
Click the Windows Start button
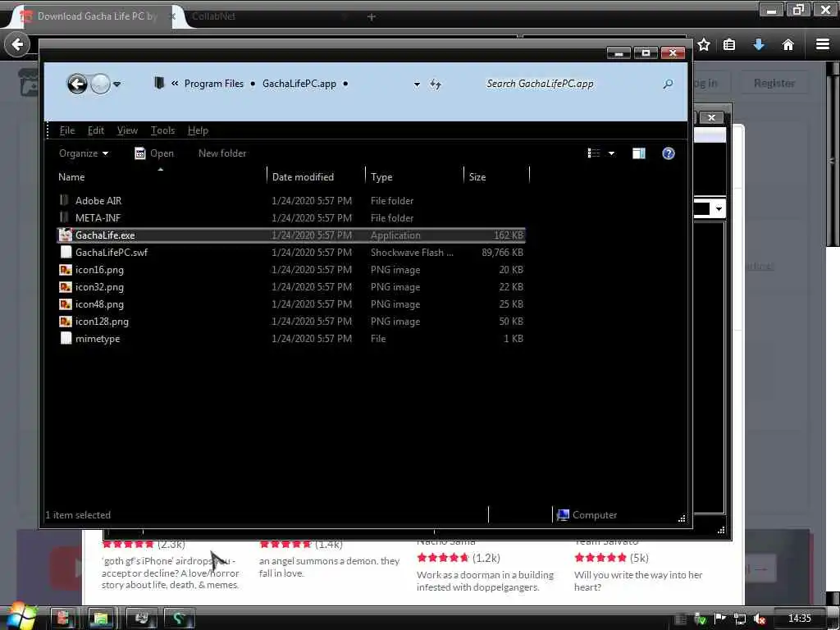click(x=21, y=617)
